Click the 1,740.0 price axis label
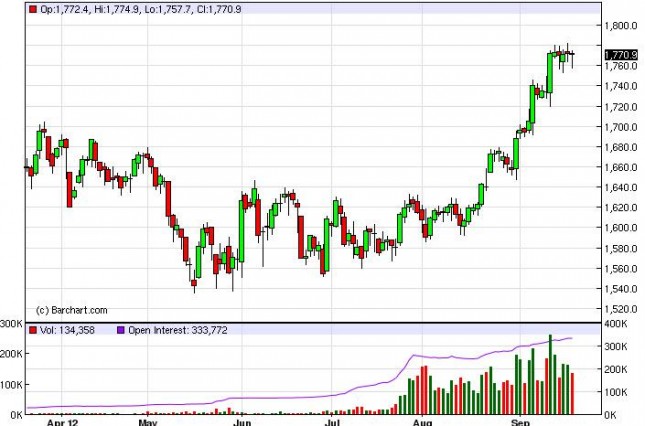Screen dimensions: 645x426 click(x=621, y=86)
